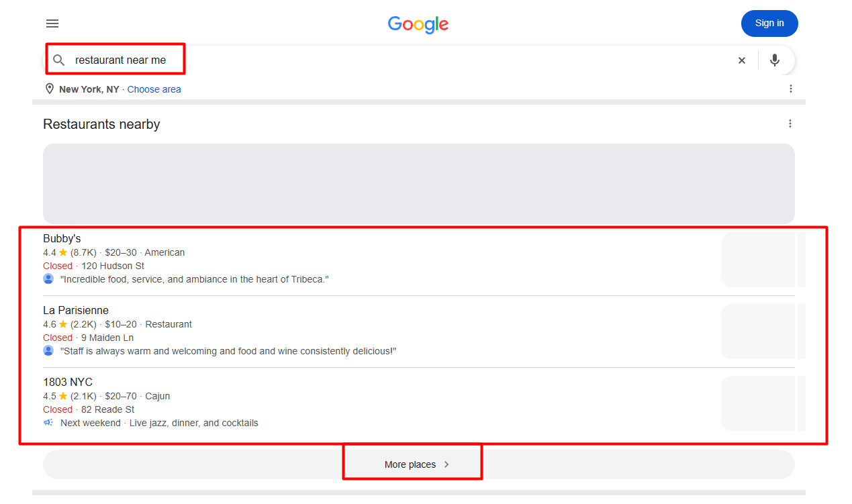The width and height of the screenshot is (852, 504).
Task: Start voice search with microphone icon
Action: (775, 60)
